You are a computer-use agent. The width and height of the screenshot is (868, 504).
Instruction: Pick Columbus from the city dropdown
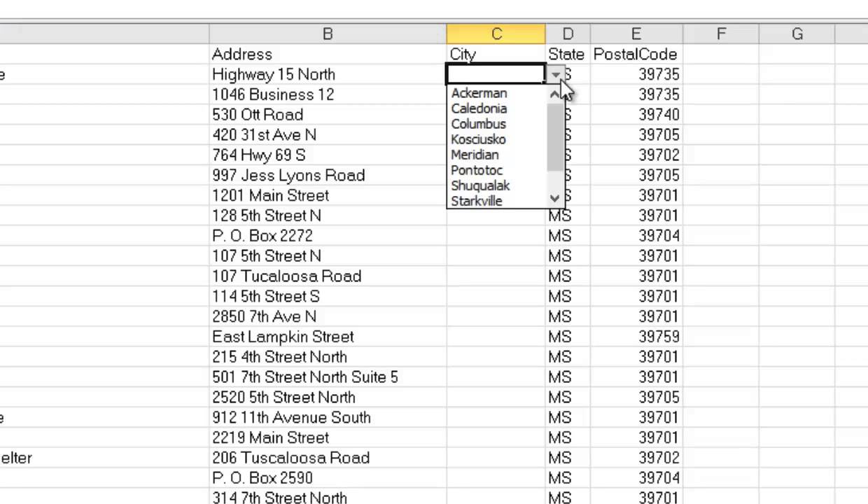(478, 124)
